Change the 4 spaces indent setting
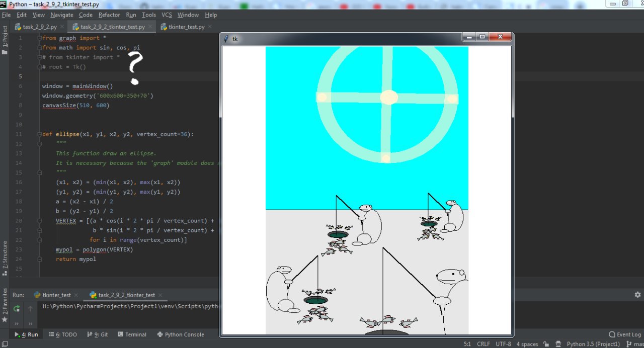This screenshot has width=644, height=348. point(527,344)
